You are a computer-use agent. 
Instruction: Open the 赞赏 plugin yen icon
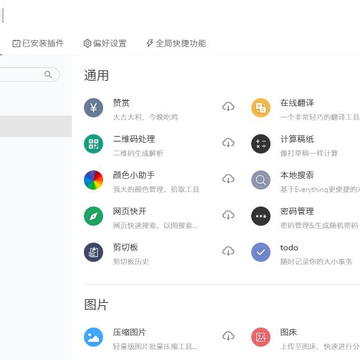(93, 107)
